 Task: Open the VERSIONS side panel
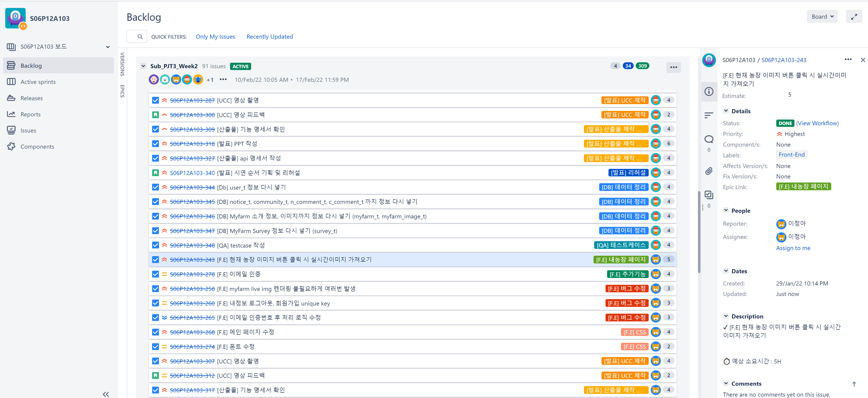point(122,64)
